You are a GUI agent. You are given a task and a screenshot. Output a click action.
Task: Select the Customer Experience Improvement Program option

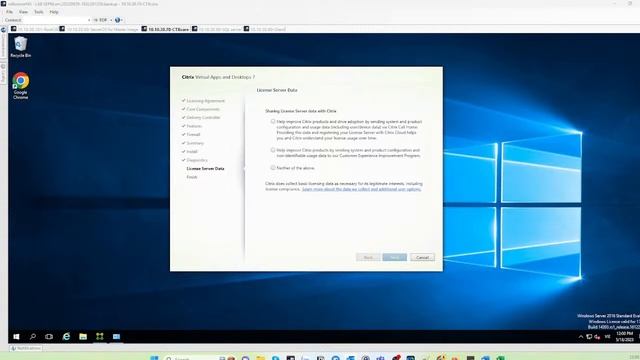point(273,150)
